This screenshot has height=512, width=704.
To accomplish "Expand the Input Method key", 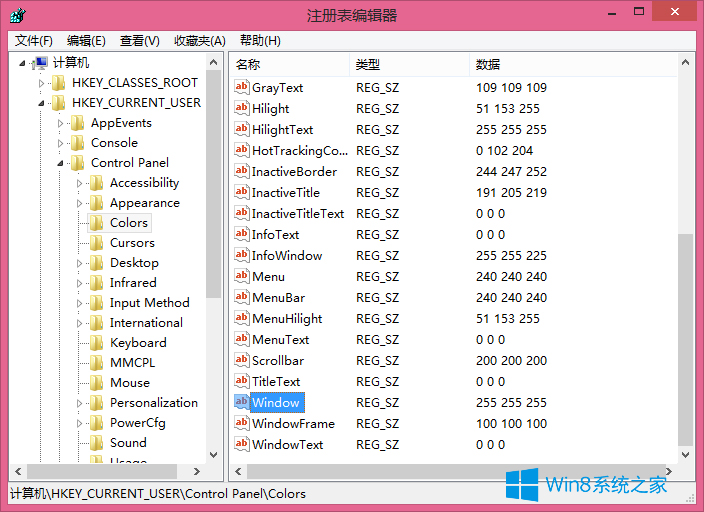I will coord(79,303).
